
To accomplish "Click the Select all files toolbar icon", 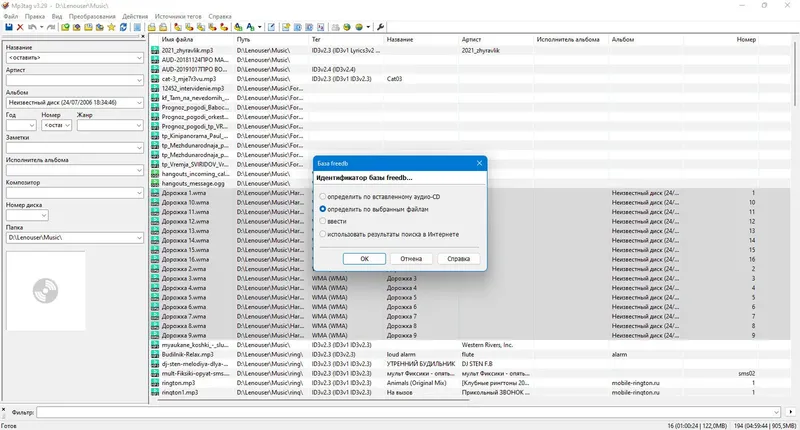I will click(x=137, y=27).
